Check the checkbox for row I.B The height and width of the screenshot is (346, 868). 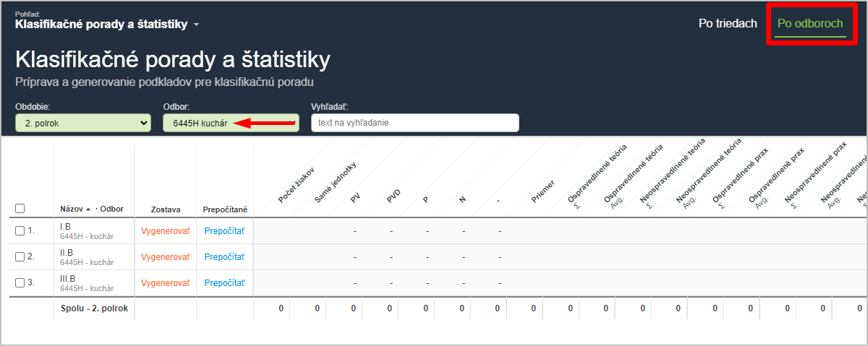point(20,231)
